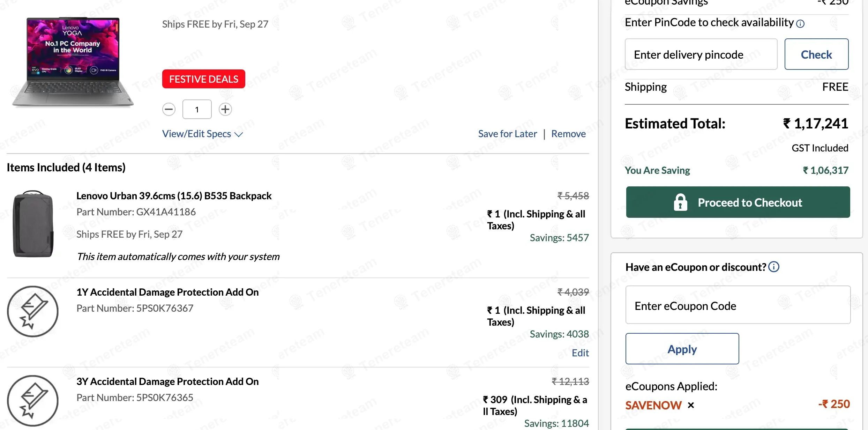The height and width of the screenshot is (430, 868).
Task: Click 1Y Accidental Damage Protection Add On title
Action: pos(167,292)
